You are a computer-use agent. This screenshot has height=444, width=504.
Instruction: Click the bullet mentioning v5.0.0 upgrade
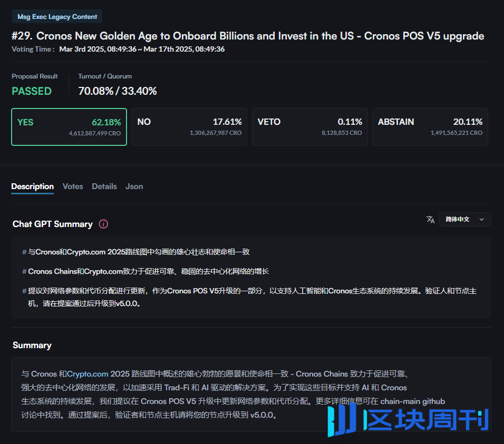point(249,297)
